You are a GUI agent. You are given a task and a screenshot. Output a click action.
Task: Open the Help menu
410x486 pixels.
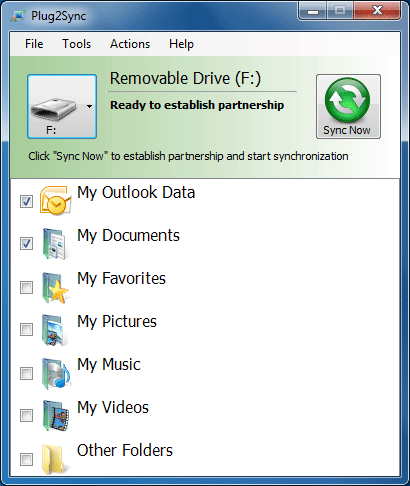click(181, 44)
